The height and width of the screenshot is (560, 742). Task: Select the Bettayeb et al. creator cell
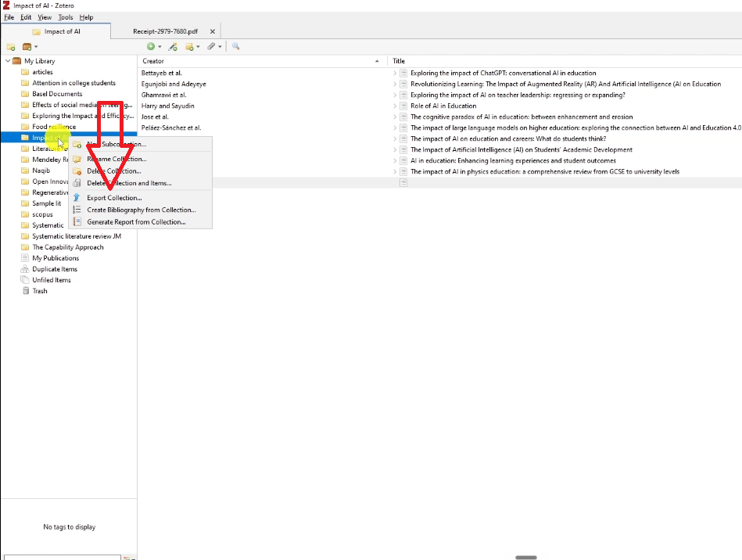[x=161, y=73]
